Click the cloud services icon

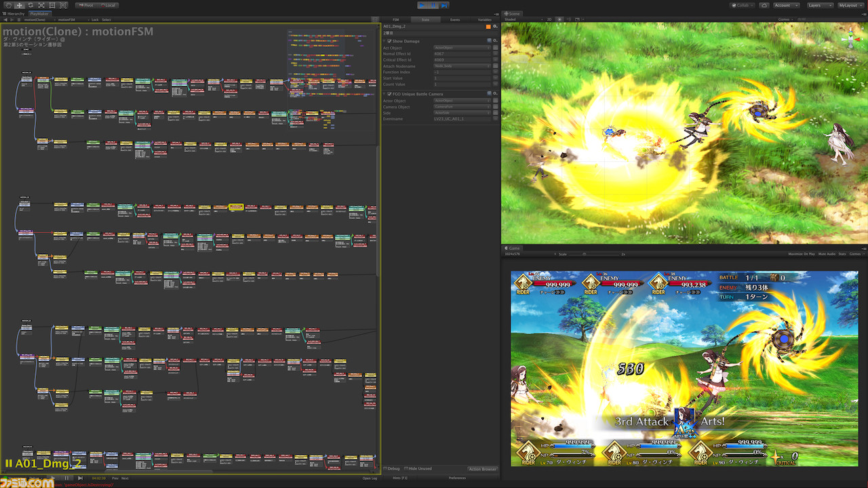[764, 5]
